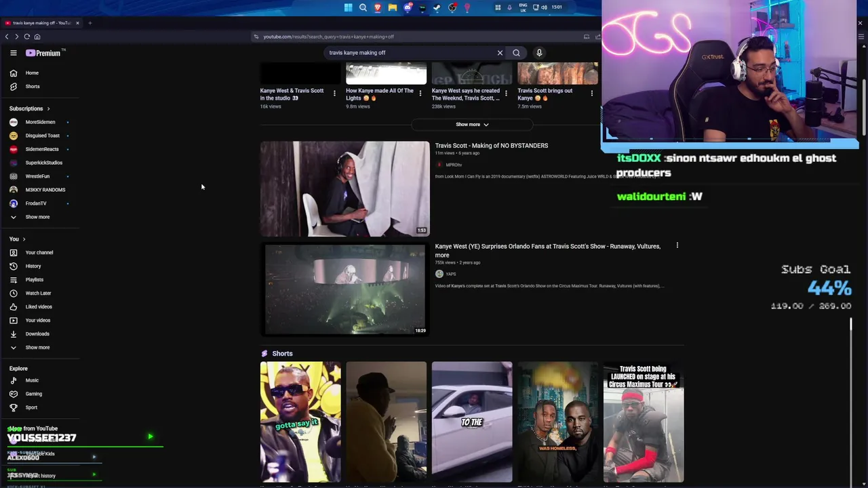Open SidemenReacts subscription channel
Viewport: 868px width, 488px height.
tap(41, 149)
